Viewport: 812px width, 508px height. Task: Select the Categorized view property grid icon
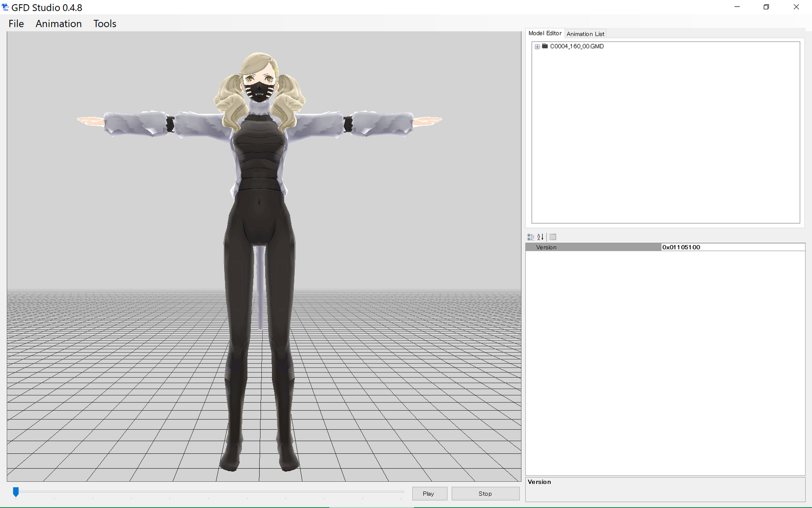tap(531, 237)
